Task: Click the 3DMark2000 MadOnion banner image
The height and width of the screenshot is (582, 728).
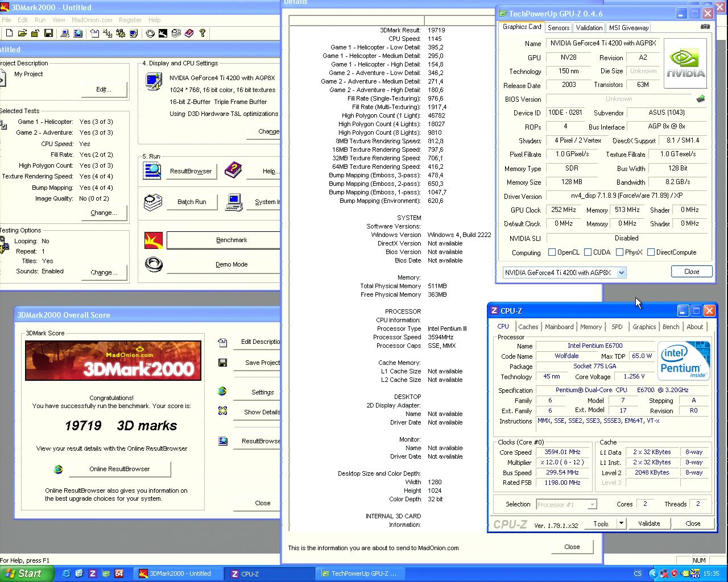Action: pyautogui.click(x=113, y=360)
